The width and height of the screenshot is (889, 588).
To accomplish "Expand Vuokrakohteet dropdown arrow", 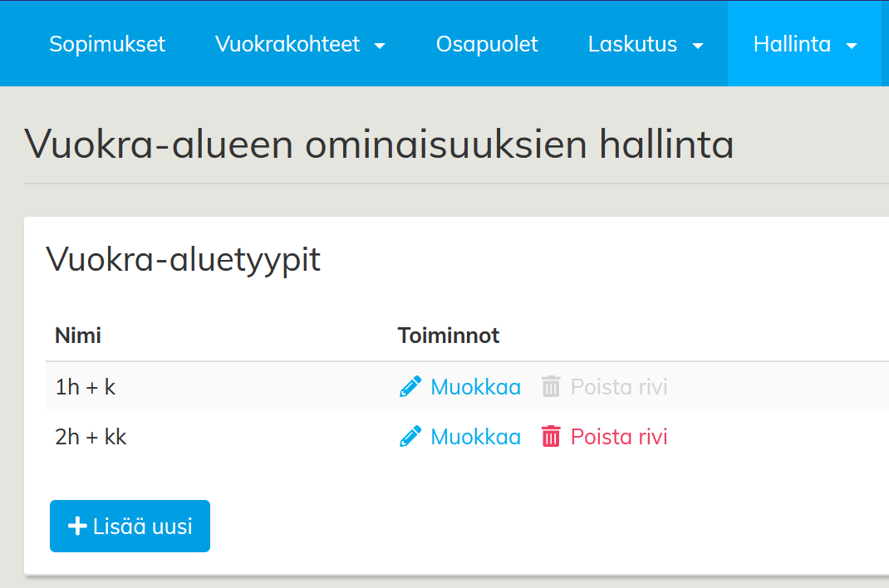I will pos(380,46).
